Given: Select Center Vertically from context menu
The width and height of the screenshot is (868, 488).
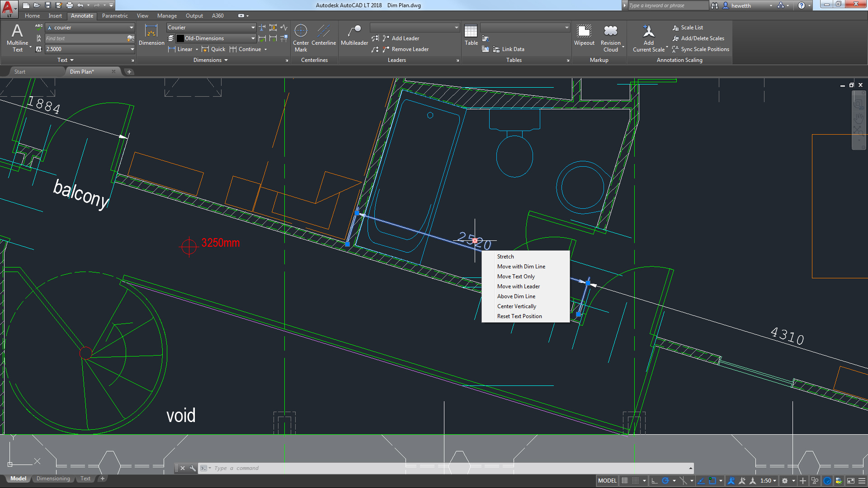Looking at the screenshot, I should (x=516, y=305).
